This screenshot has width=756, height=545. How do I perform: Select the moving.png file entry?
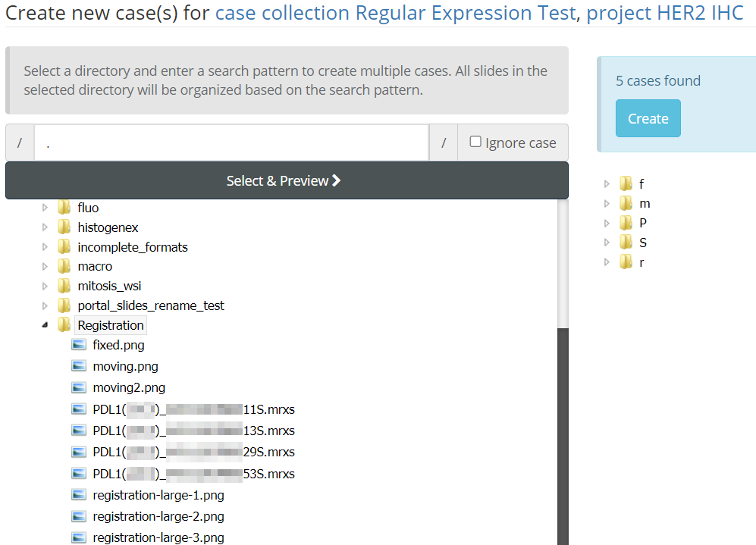125,366
